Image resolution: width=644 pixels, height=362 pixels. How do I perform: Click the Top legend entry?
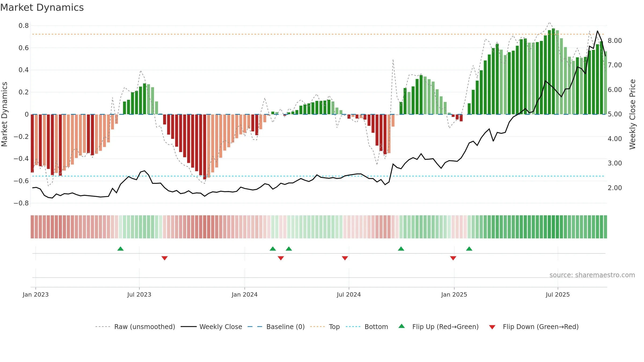325,327
